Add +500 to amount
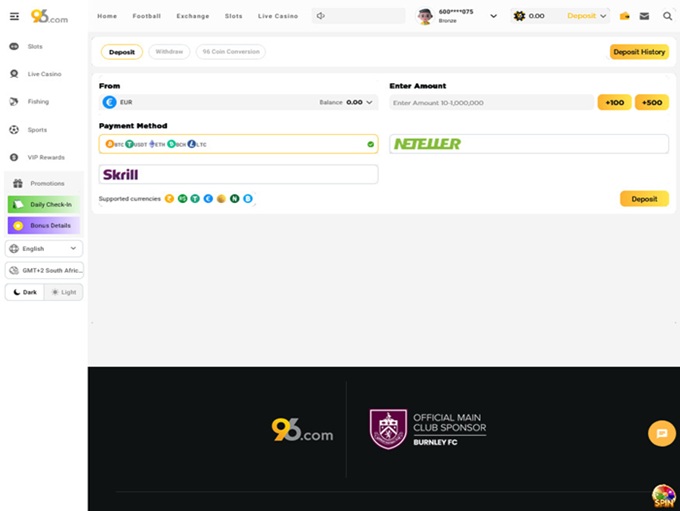This screenshot has width=680, height=511. click(x=652, y=102)
